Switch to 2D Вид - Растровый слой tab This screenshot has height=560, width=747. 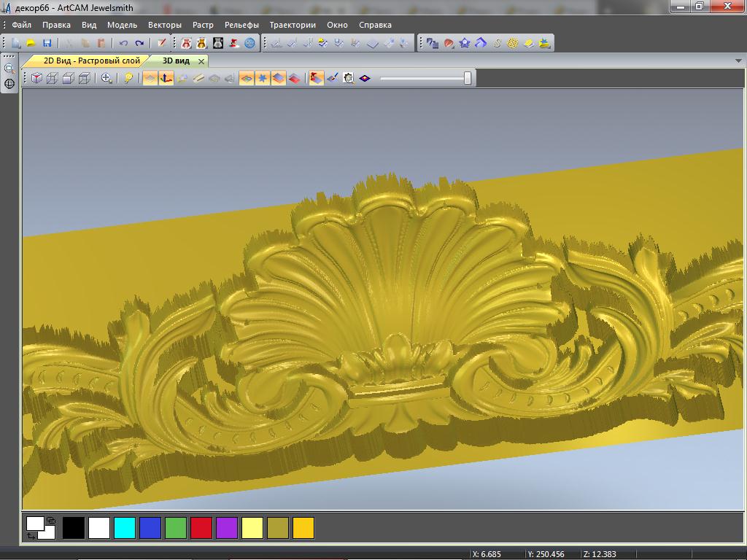point(87,61)
